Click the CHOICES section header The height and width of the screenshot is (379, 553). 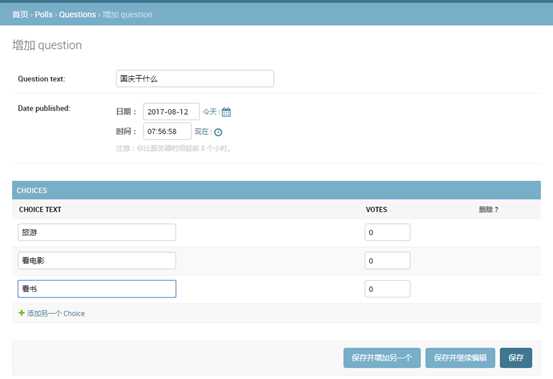276,190
